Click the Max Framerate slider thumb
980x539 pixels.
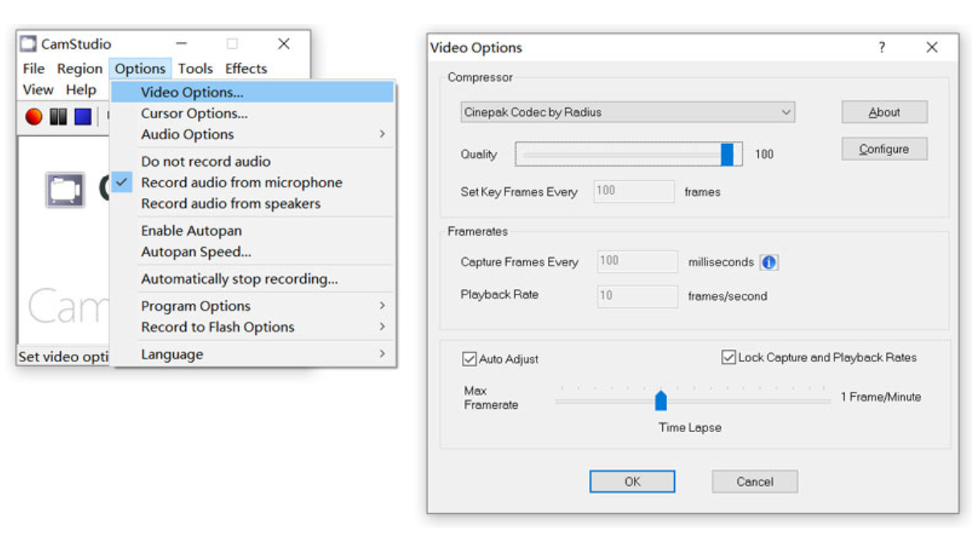tap(661, 400)
